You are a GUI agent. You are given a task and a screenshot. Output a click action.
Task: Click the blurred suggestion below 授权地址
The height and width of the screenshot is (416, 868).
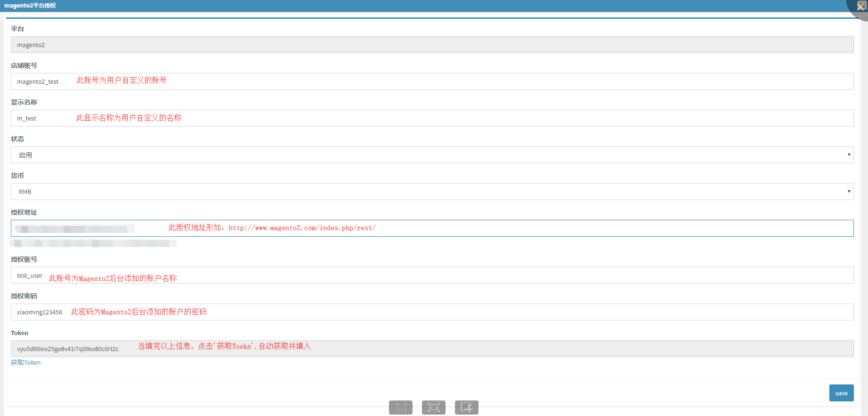coord(93,243)
